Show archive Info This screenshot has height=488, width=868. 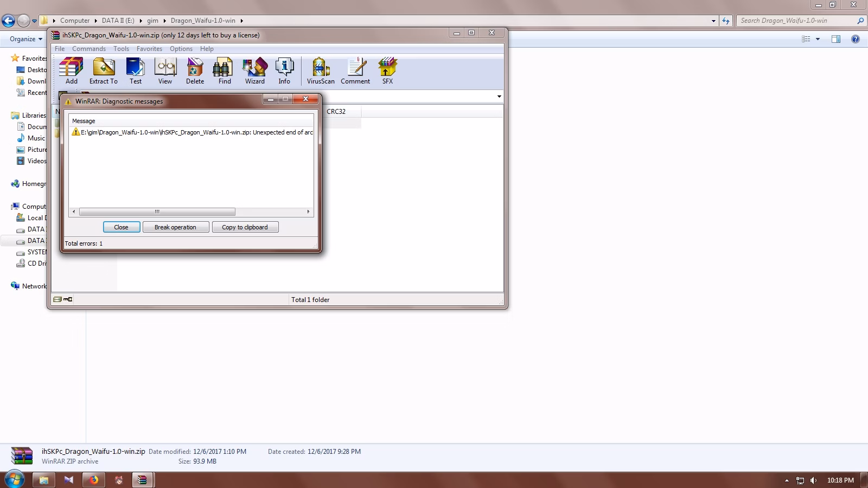tap(284, 71)
